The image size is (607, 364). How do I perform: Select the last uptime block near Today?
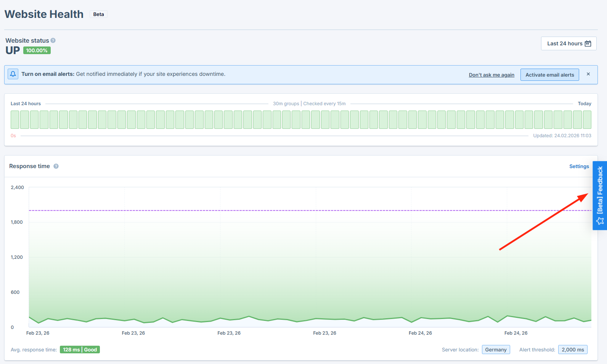point(587,120)
